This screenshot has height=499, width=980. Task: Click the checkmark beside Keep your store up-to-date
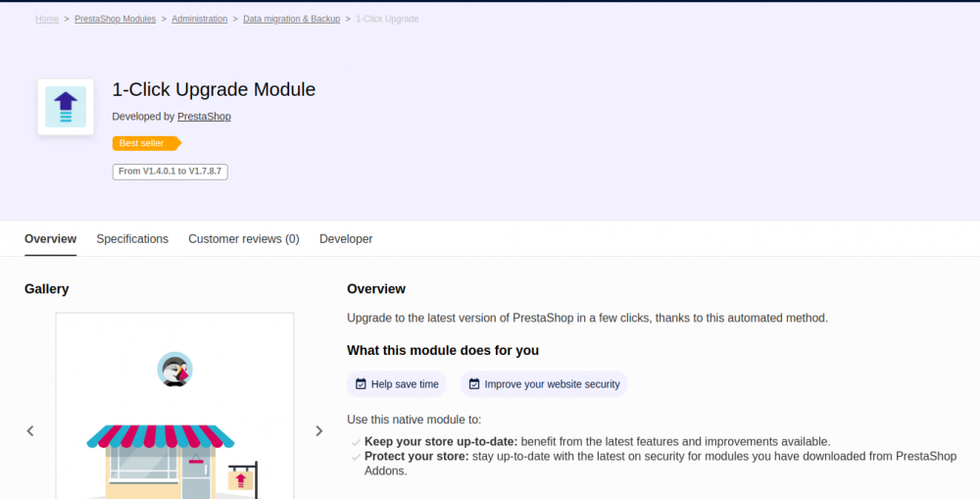(356, 442)
